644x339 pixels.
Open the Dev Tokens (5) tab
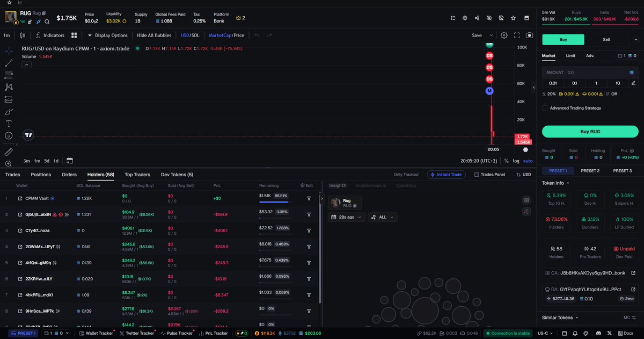pos(177,175)
